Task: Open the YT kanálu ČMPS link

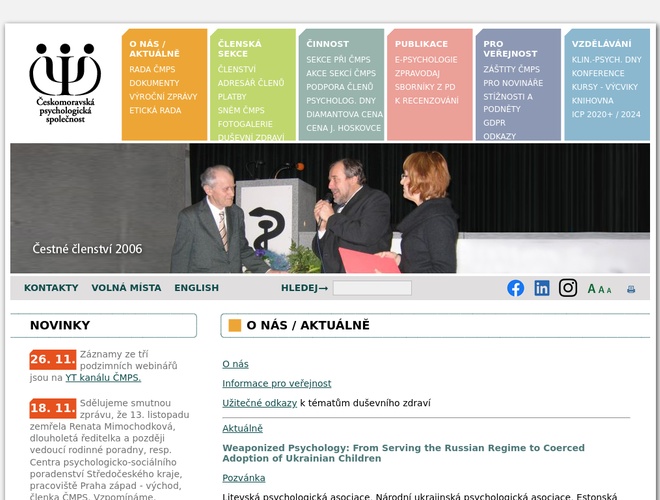Action: (x=103, y=378)
